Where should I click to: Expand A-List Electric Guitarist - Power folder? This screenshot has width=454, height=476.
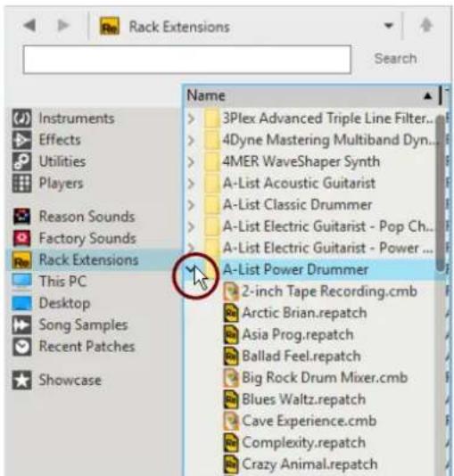pyautogui.click(x=191, y=248)
